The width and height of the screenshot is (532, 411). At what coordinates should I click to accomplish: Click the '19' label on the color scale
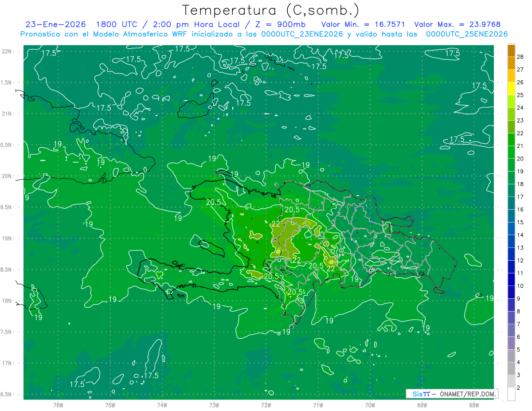520,171
